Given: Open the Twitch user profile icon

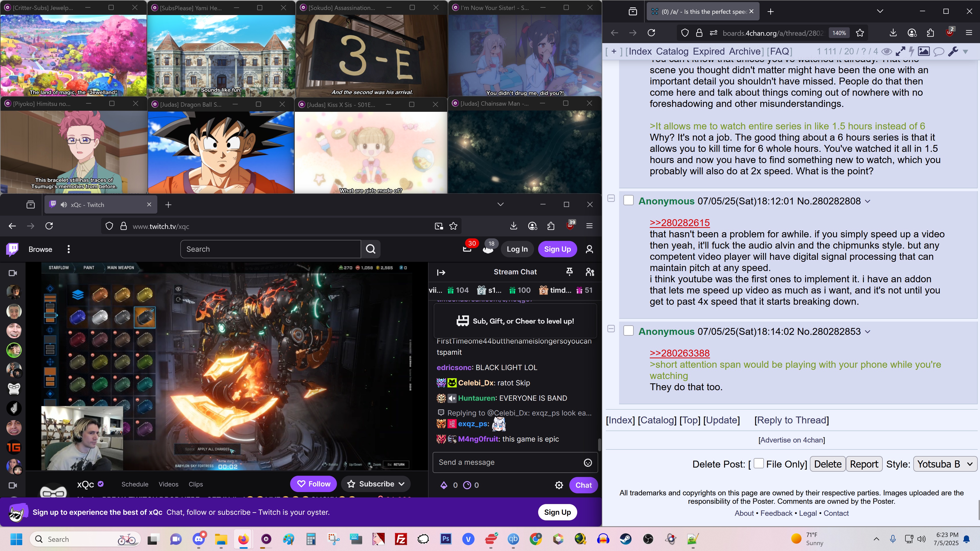Looking at the screenshot, I should click(x=589, y=249).
